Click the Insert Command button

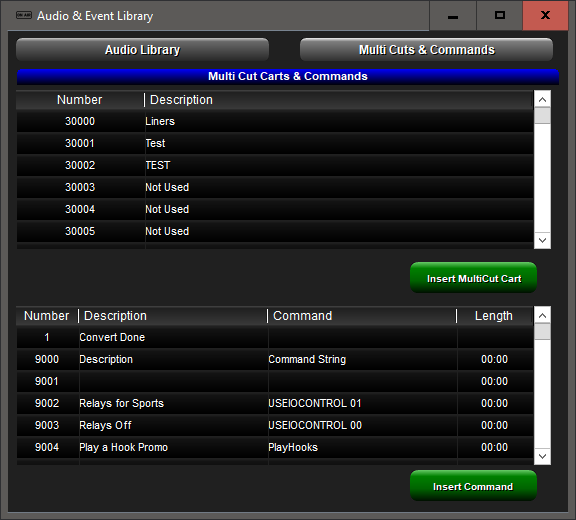point(474,486)
